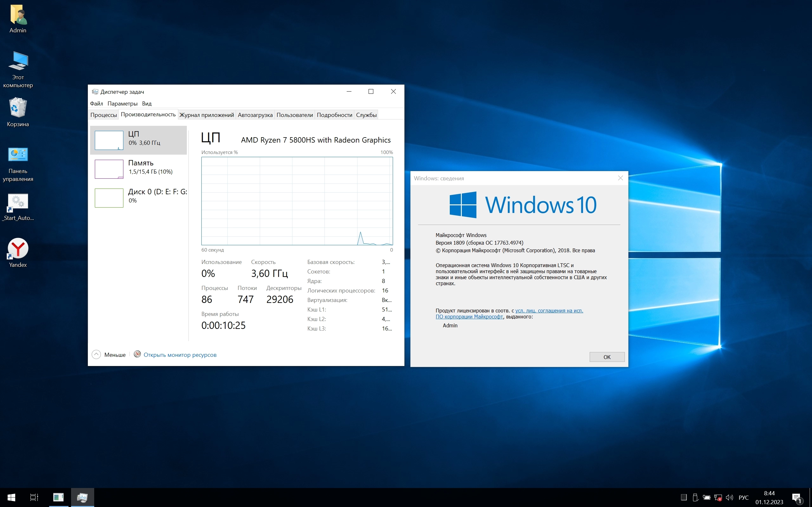Open the _Start_Auto shortcut icon
Image resolution: width=812 pixels, height=507 pixels.
tap(18, 202)
